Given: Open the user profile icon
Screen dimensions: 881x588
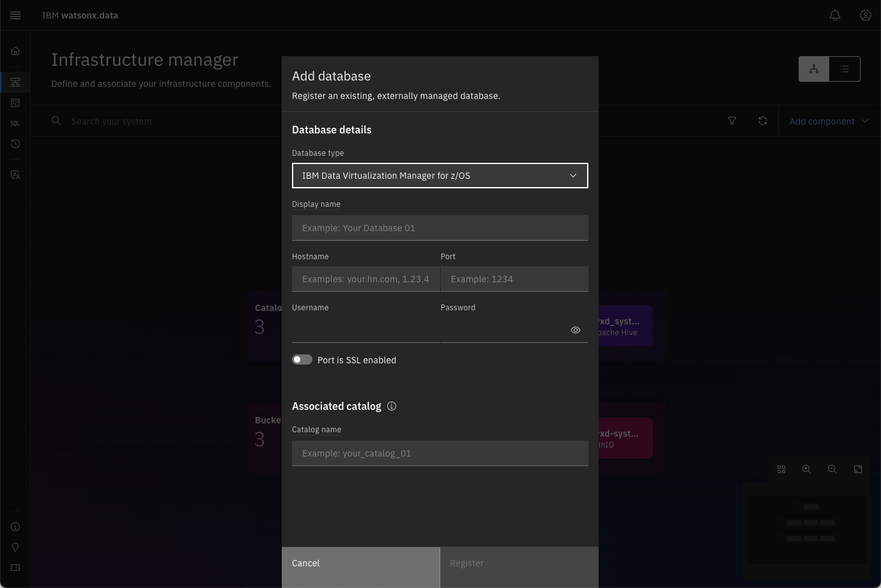Looking at the screenshot, I should click(866, 15).
